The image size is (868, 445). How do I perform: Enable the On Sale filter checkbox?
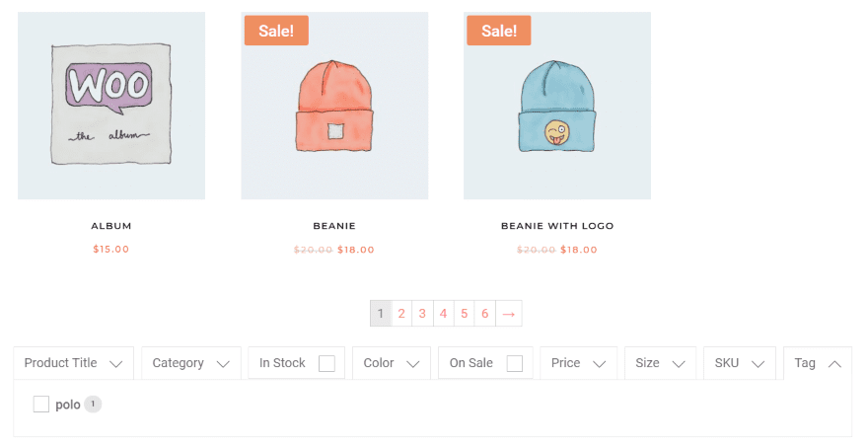click(514, 363)
